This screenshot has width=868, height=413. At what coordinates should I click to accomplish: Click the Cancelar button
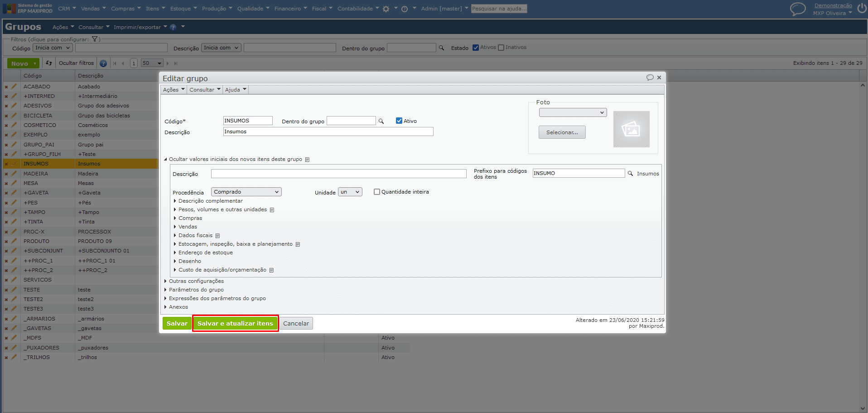[x=296, y=323]
